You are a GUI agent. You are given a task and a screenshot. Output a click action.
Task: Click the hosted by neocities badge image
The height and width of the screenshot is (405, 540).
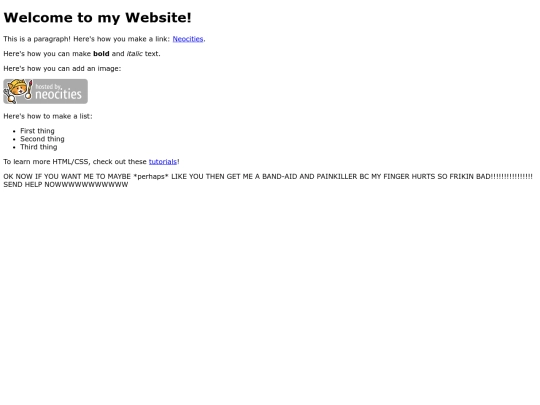tap(45, 91)
